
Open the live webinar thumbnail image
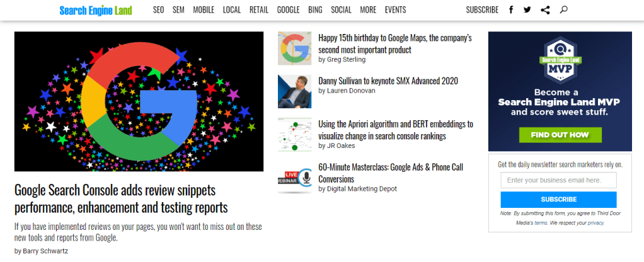tap(294, 178)
